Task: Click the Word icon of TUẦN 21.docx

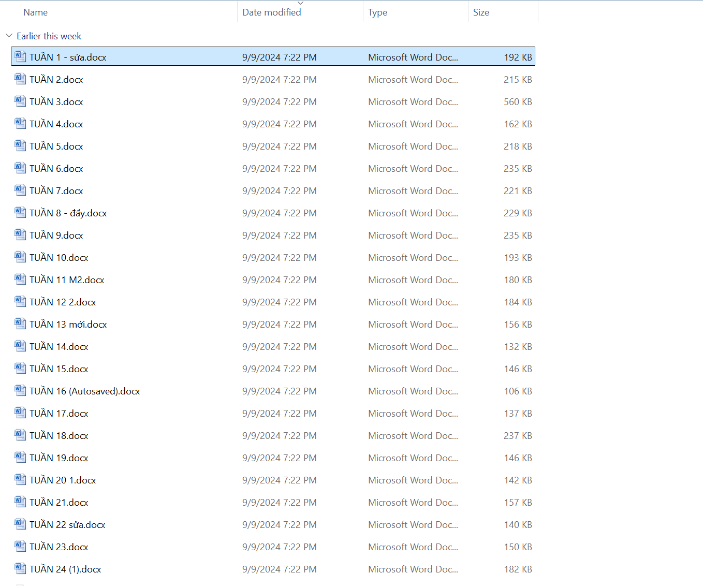Action: click(20, 502)
